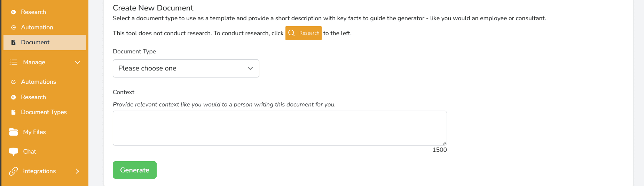This screenshot has height=186, width=644.
Task: Click the Document file icon in sidebar
Action: pos(14,42)
